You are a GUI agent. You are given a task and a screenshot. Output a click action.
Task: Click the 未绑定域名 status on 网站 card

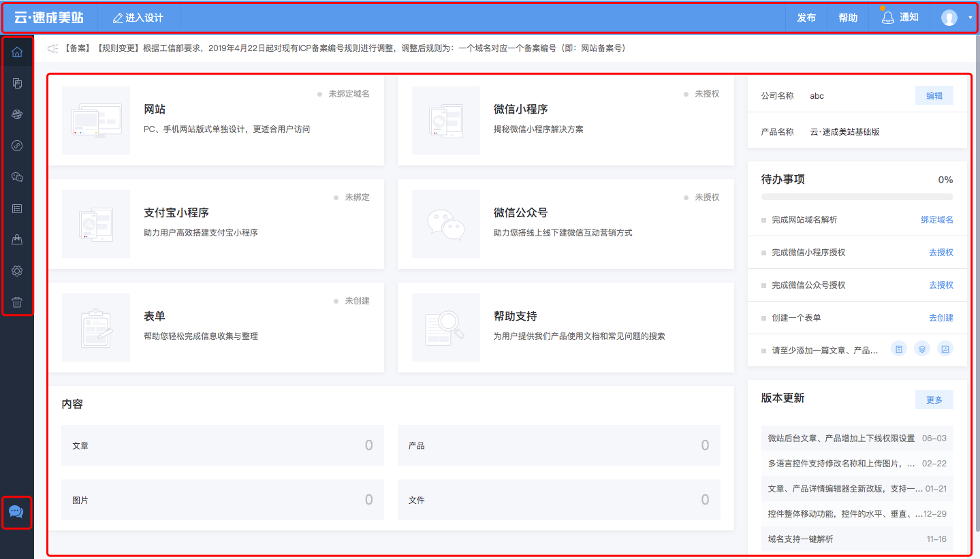tap(349, 94)
